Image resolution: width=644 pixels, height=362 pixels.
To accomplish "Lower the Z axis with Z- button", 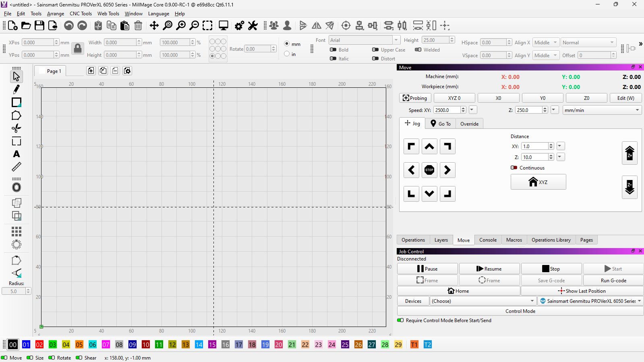I will pos(630,187).
